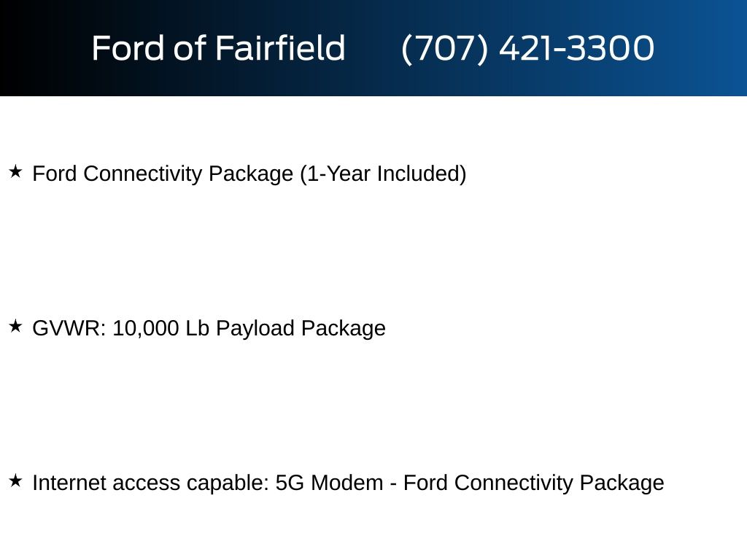Click the "Payload Package" text
This screenshot has height=560, width=747.
point(301,329)
